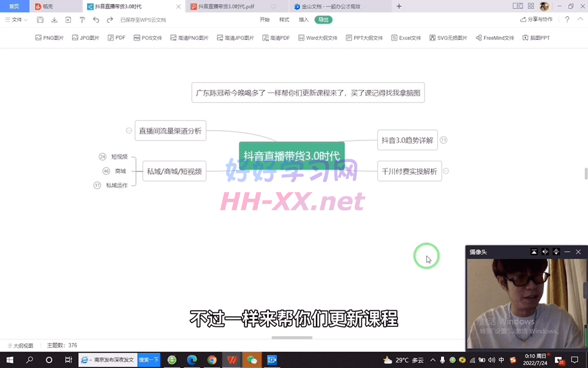Open the weather widget 29°C 多云

pyautogui.click(x=403, y=360)
